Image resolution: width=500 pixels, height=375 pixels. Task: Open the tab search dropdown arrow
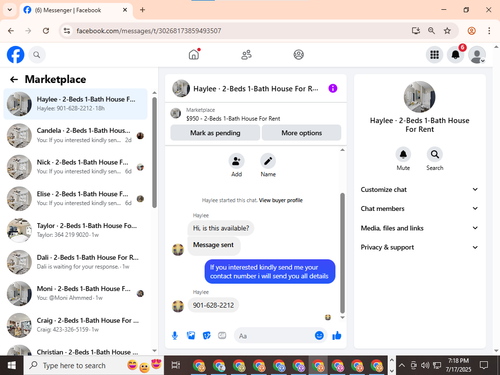pyautogui.click(x=10, y=10)
